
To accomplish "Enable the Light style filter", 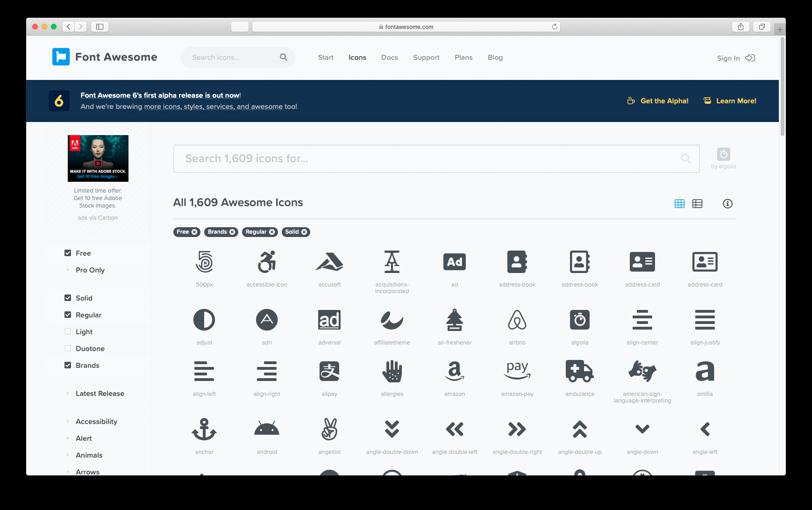I will [x=68, y=331].
